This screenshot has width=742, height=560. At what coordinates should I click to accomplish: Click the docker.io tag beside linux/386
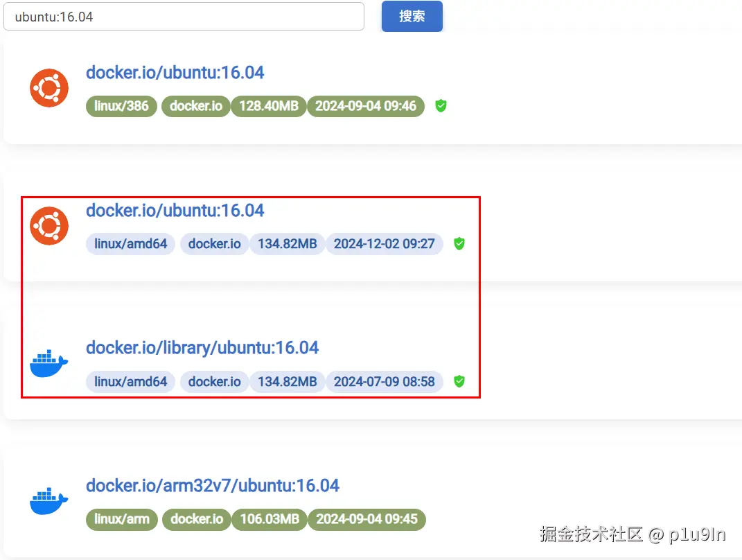(196, 105)
